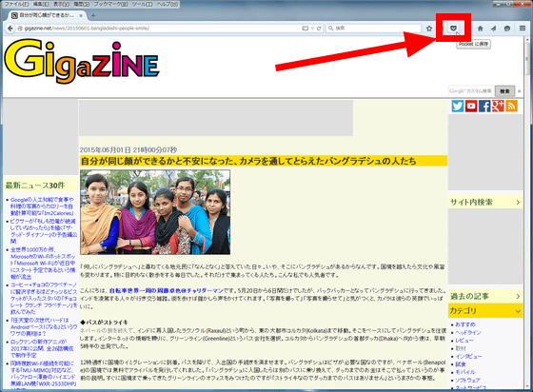
Task: Open the 任天堂の次世代ハード news link
Action: (x=44, y=326)
